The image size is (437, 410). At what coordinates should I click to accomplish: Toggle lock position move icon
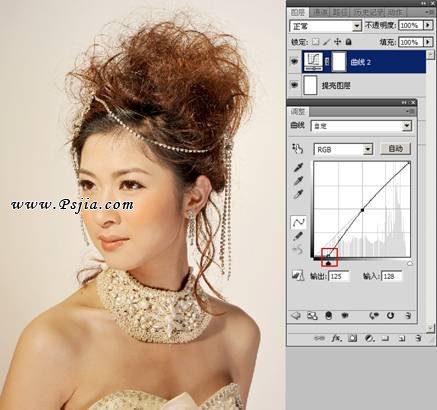tap(338, 42)
